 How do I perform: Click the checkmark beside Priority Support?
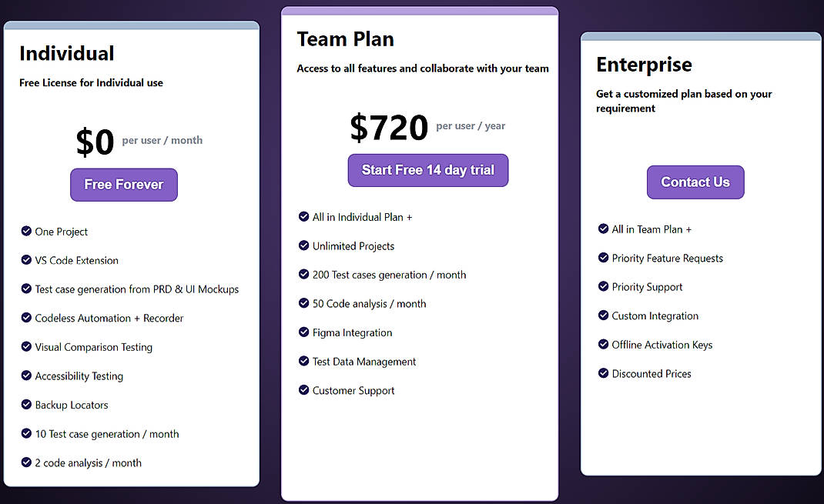(x=603, y=287)
